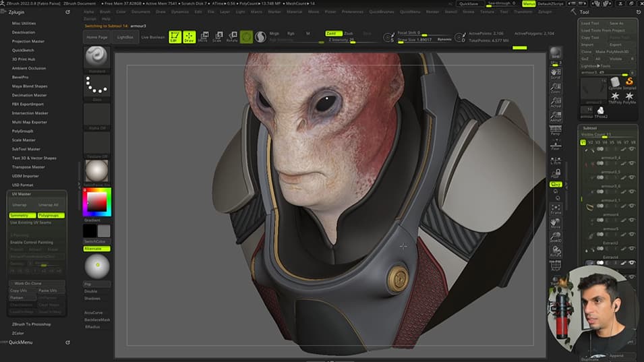
Task: Click the Frame icon
Action: (x=556, y=209)
